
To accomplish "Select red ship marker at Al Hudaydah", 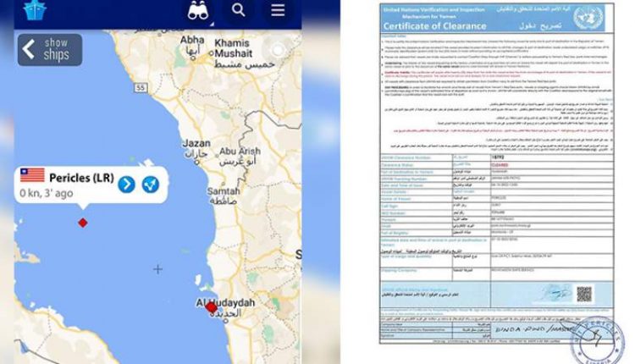I will point(212,308).
